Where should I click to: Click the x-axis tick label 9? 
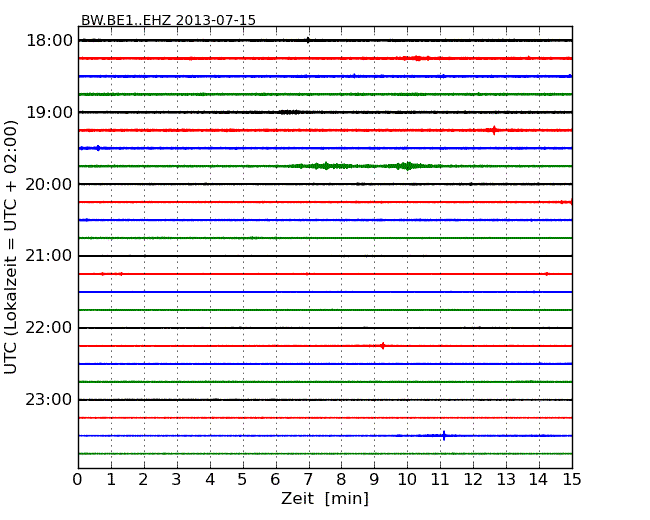[x=374, y=480]
